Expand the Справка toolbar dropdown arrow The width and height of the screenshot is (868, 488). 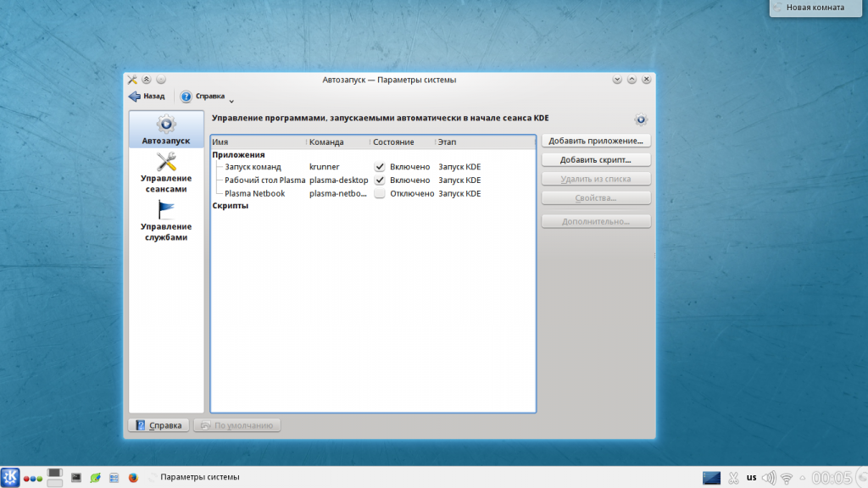[231, 101]
